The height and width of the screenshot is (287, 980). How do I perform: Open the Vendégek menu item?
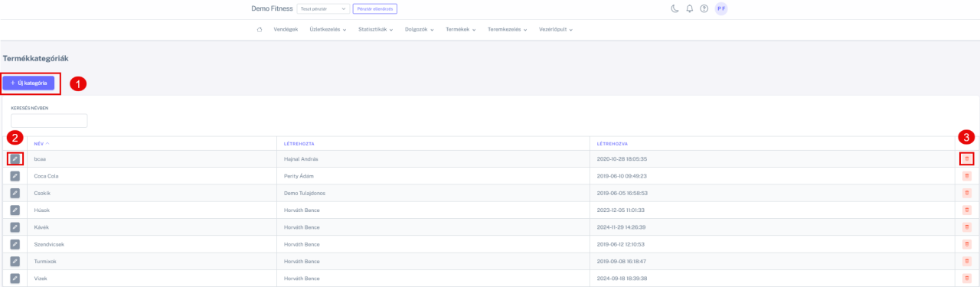pos(286,30)
